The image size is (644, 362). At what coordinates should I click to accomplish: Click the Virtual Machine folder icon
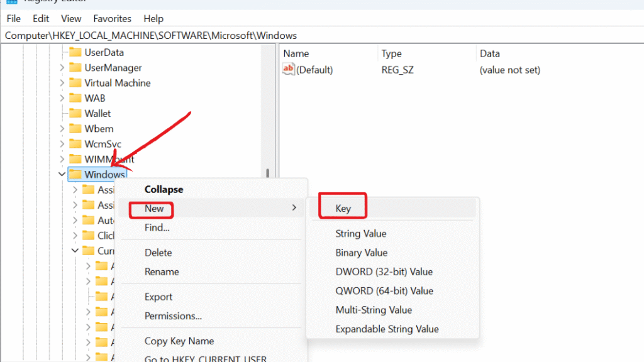pyautogui.click(x=75, y=82)
